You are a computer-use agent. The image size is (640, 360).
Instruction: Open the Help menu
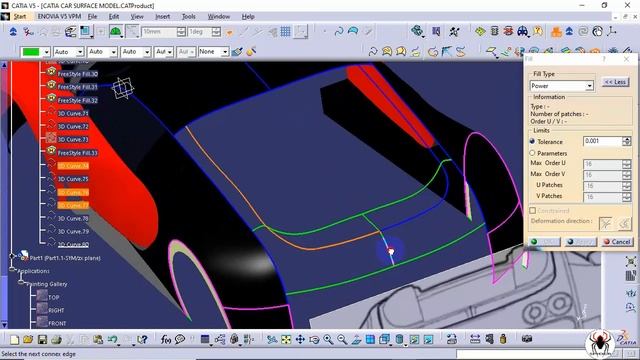(248, 16)
